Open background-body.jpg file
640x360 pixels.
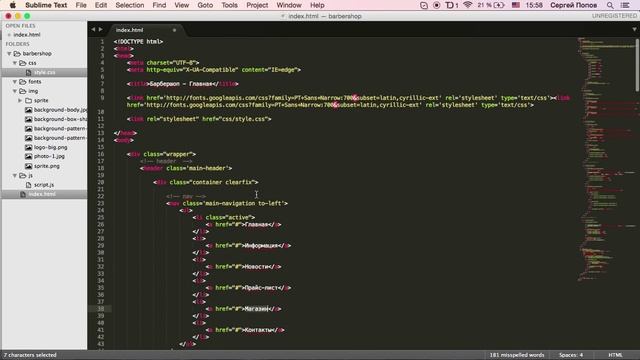pos(60,110)
